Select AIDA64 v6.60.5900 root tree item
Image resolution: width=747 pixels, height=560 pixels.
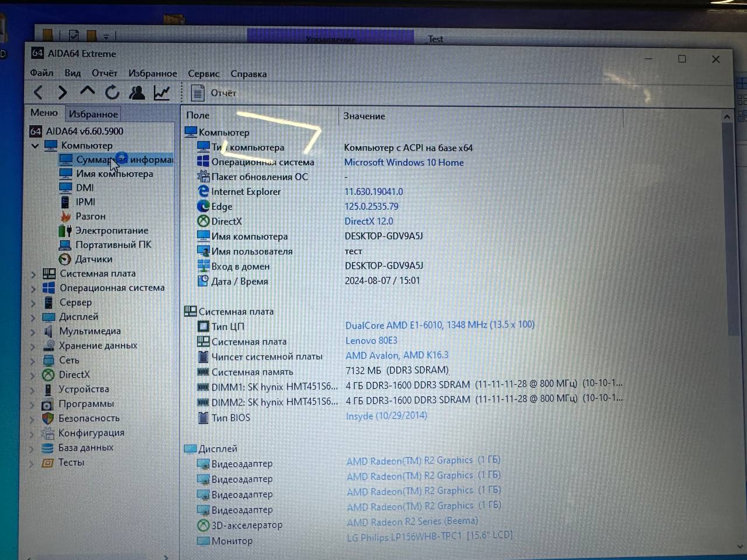[x=85, y=131]
